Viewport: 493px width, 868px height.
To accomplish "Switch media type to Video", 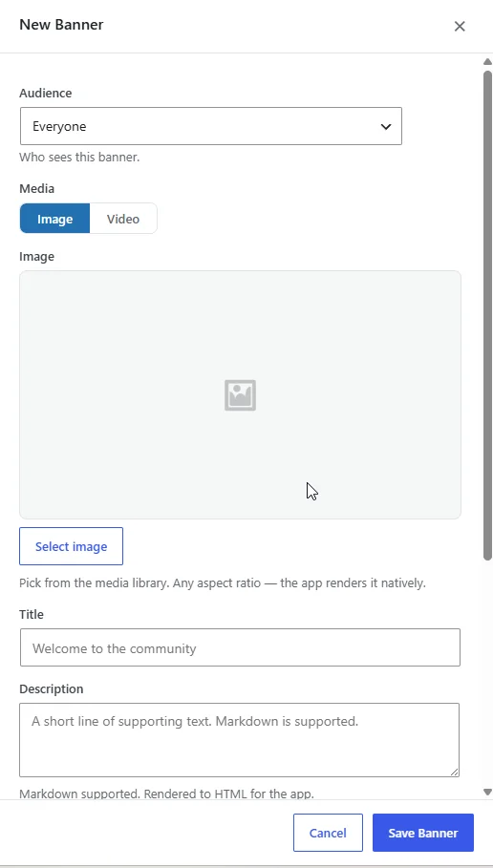I will (123, 219).
